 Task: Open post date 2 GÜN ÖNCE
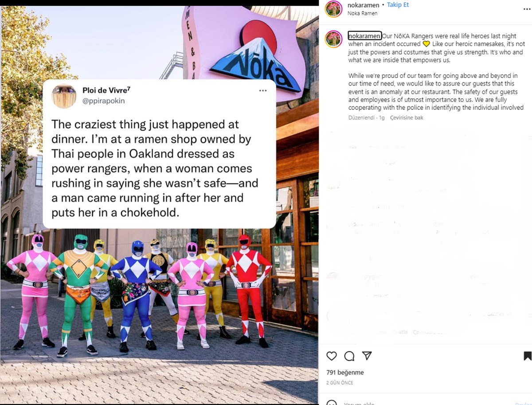tap(340, 382)
